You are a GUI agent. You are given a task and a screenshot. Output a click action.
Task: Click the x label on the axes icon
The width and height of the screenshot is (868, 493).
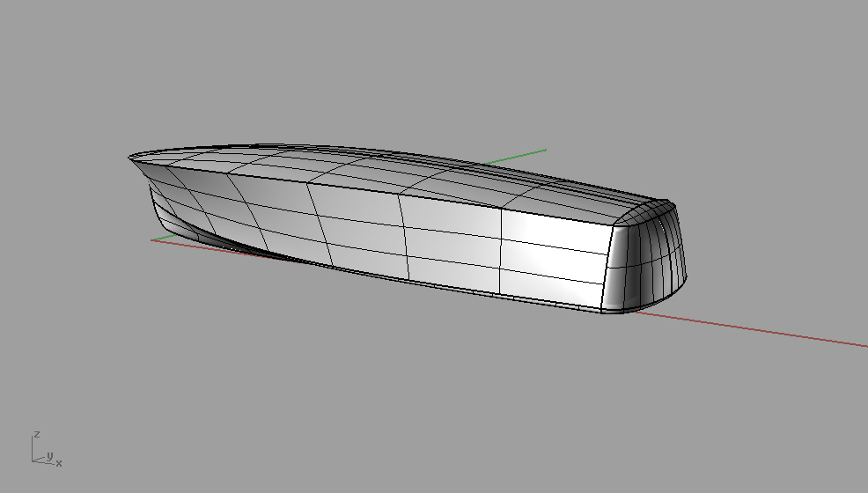(59, 463)
